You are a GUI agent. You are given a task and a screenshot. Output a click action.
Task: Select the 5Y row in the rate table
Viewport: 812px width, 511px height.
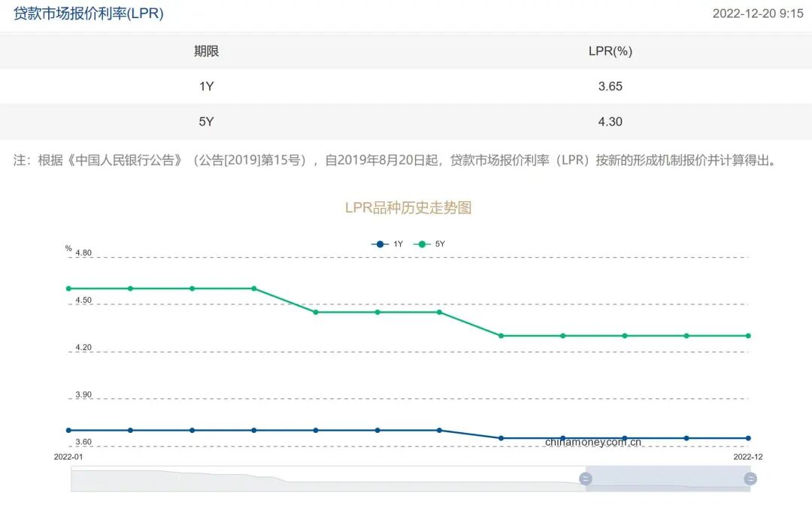point(406,121)
